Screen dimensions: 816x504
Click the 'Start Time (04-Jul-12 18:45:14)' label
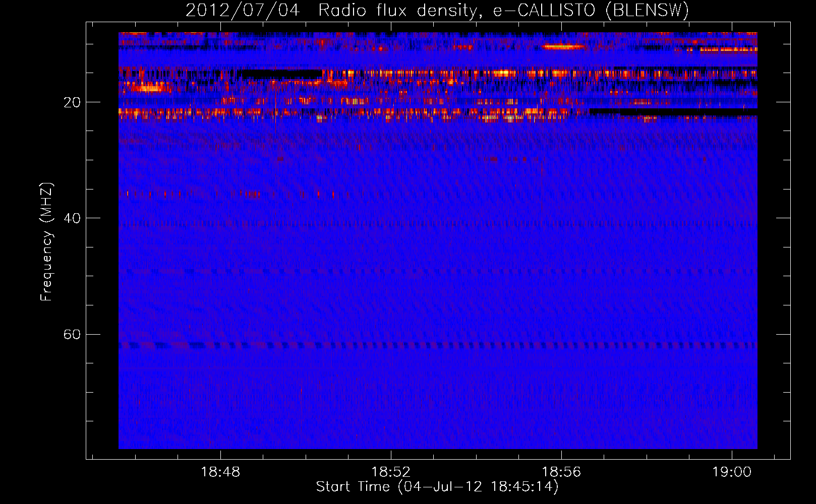click(x=437, y=487)
